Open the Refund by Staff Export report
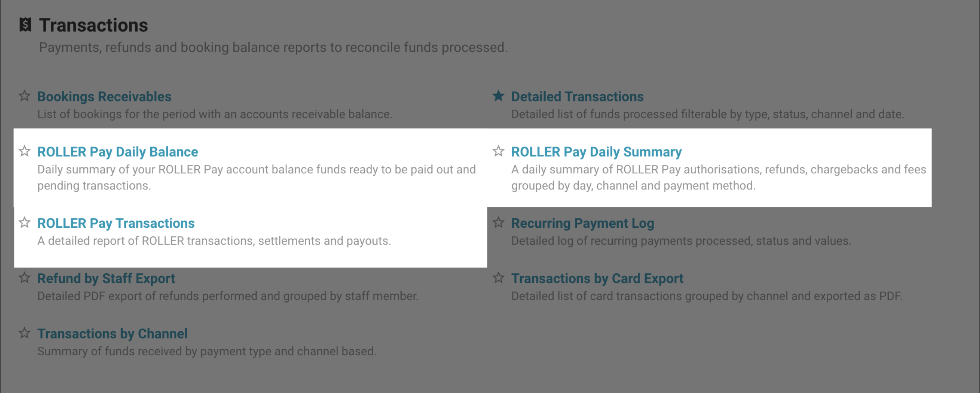The width and height of the screenshot is (980, 393). [x=106, y=279]
